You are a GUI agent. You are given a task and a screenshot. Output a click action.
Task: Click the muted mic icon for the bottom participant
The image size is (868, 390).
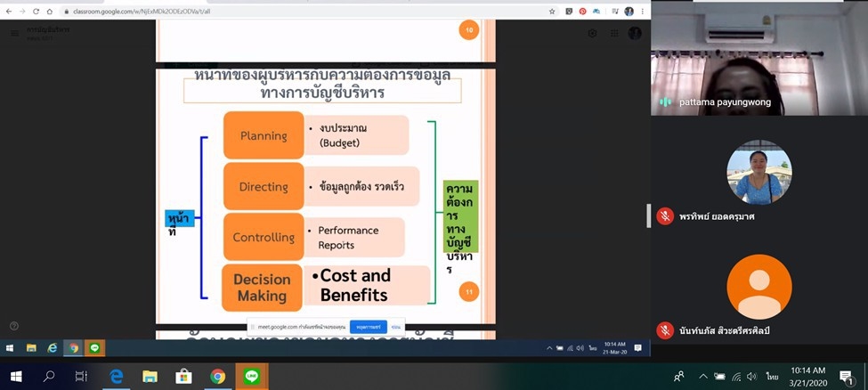tap(665, 330)
